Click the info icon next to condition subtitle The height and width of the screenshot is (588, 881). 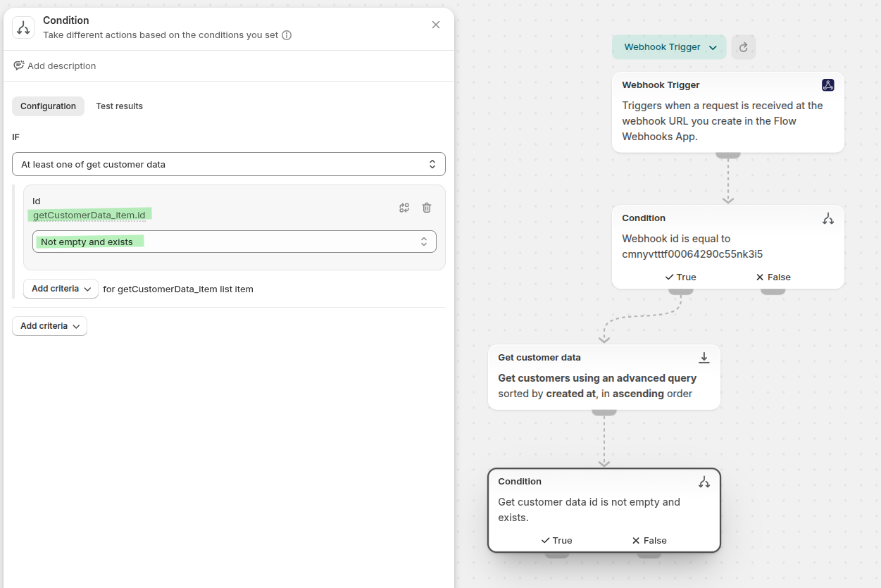287,35
